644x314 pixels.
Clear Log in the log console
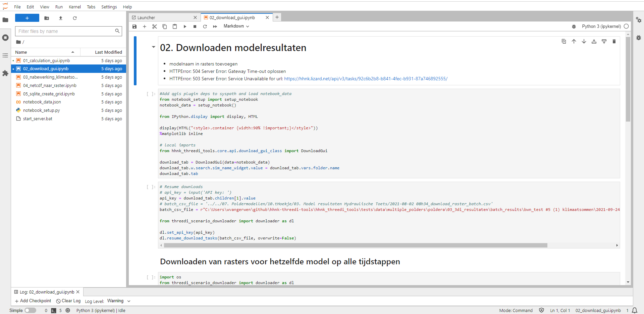pos(68,301)
